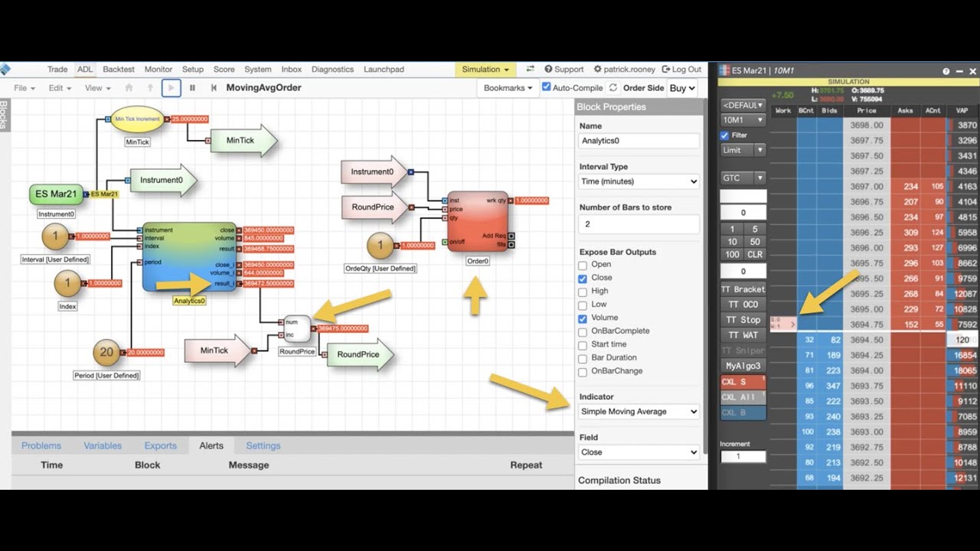This screenshot has width=980, height=551.
Task: Enable the Open bar output checkbox
Action: (583, 265)
